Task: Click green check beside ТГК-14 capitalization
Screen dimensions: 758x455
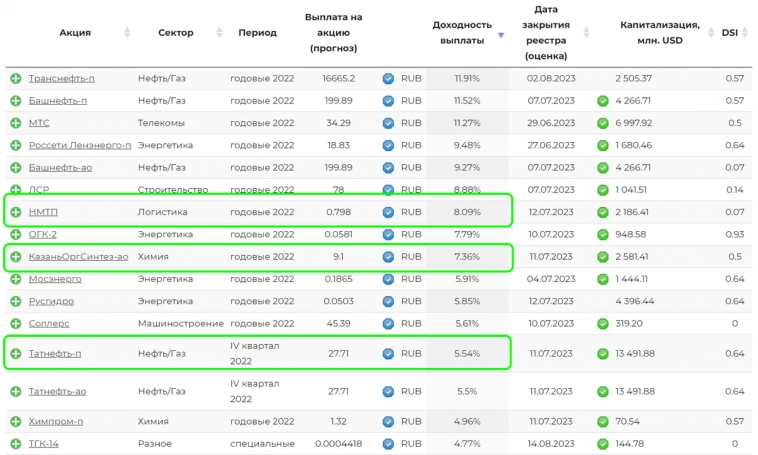Action: [602, 444]
